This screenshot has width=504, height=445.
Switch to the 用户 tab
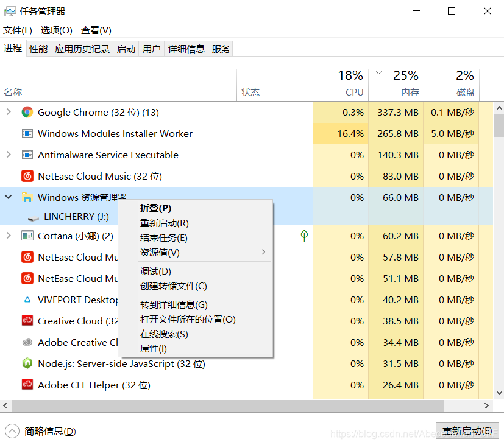tap(151, 49)
